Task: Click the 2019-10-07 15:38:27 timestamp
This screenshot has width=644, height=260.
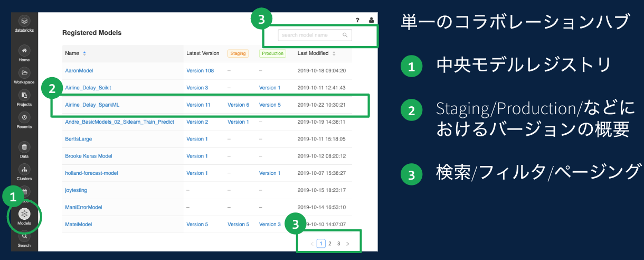Action: click(321, 173)
